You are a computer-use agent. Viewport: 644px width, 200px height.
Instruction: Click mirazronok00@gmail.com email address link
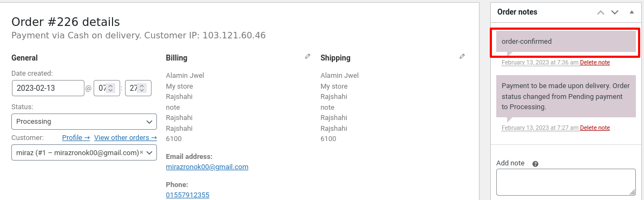(207, 167)
